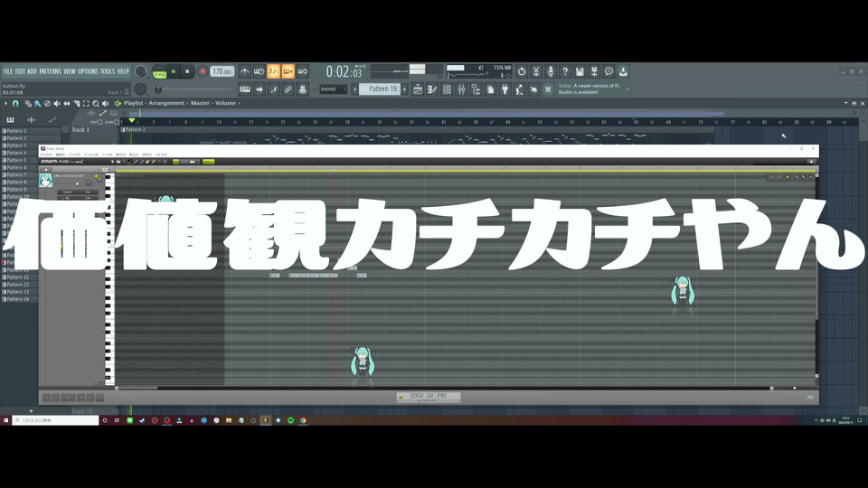This screenshot has width=868, height=488.
Task: Open Spotify from the taskbar
Action: click(x=290, y=420)
